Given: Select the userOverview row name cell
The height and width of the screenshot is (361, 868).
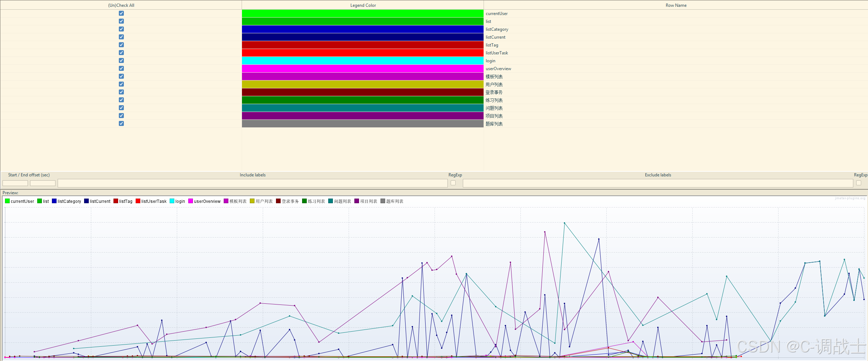Looking at the screenshot, I should coord(676,68).
